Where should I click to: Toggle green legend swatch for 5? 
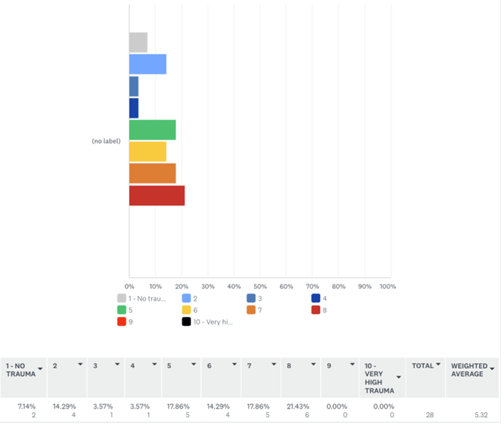coord(122,310)
